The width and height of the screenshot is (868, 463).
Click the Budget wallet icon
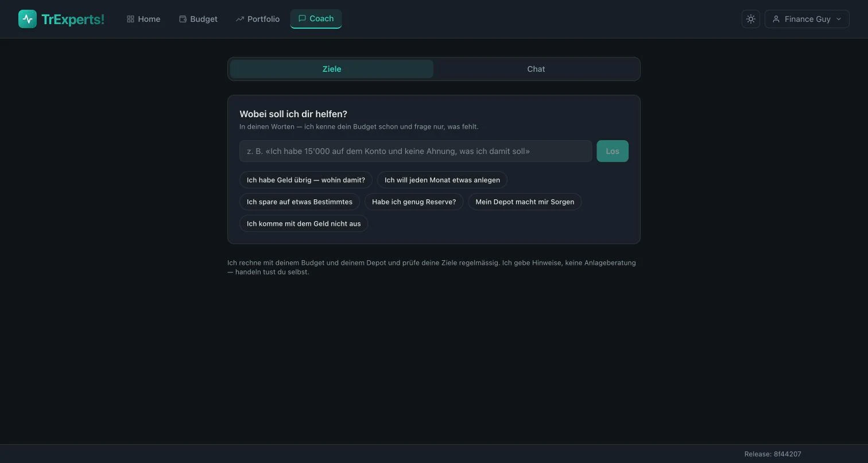click(x=183, y=19)
